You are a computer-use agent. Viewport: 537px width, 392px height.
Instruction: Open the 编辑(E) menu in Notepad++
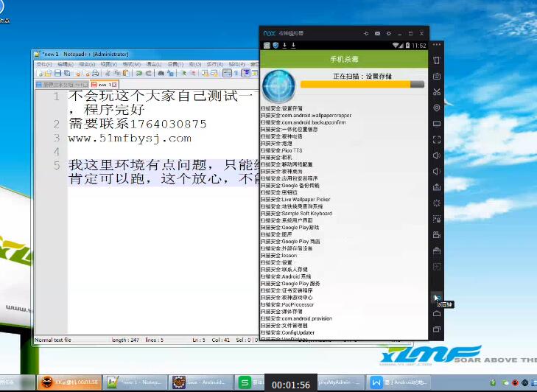(65, 64)
